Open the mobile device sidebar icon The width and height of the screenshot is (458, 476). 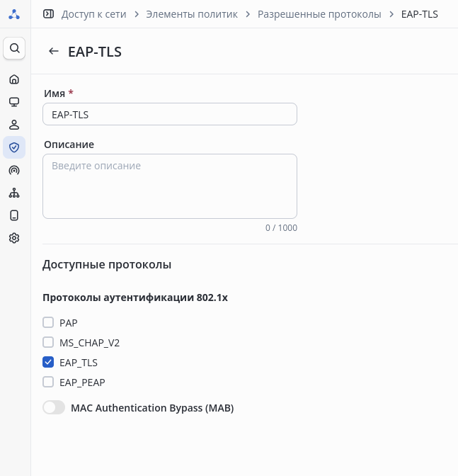[x=14, y=215]
